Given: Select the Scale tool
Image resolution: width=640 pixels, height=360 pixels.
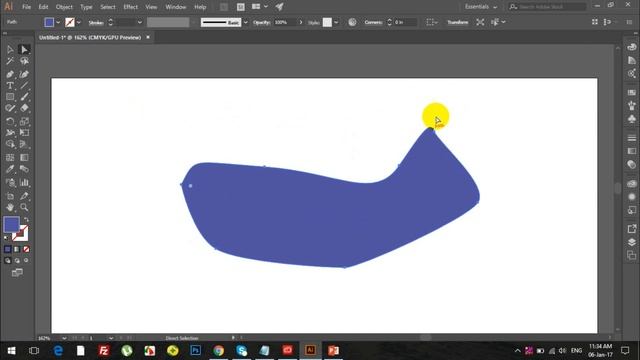Looking at the screenshot, I should pos(24,121).
